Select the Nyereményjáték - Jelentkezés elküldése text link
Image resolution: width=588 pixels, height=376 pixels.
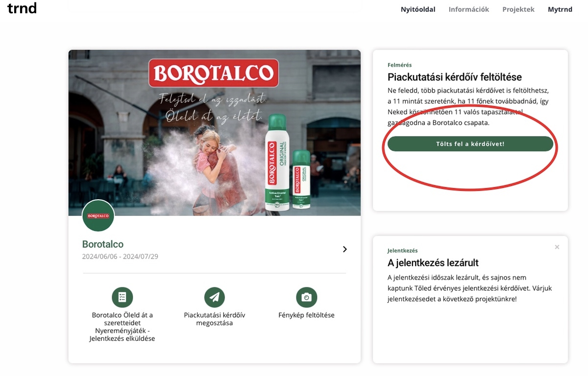point(122,334)
